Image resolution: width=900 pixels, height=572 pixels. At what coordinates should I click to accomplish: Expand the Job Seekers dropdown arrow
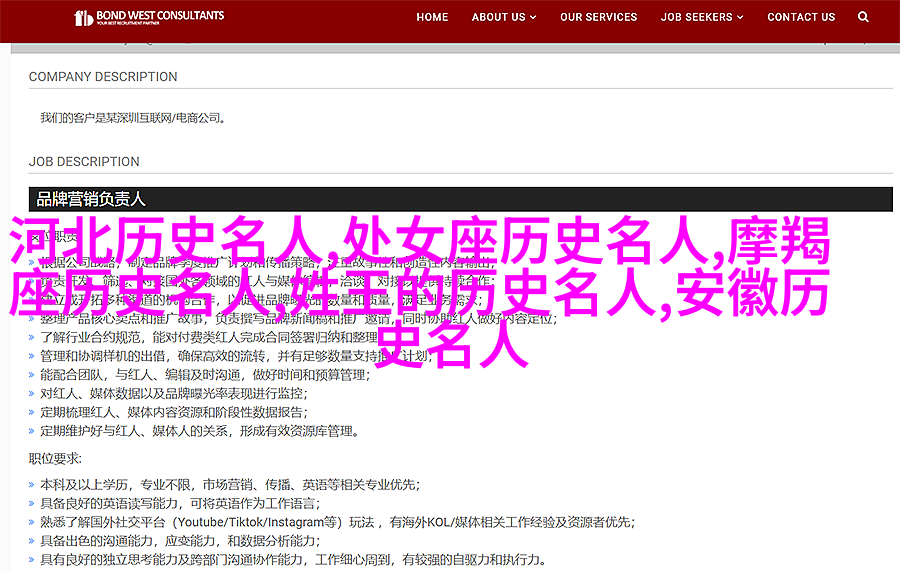(x=741, y=18)
